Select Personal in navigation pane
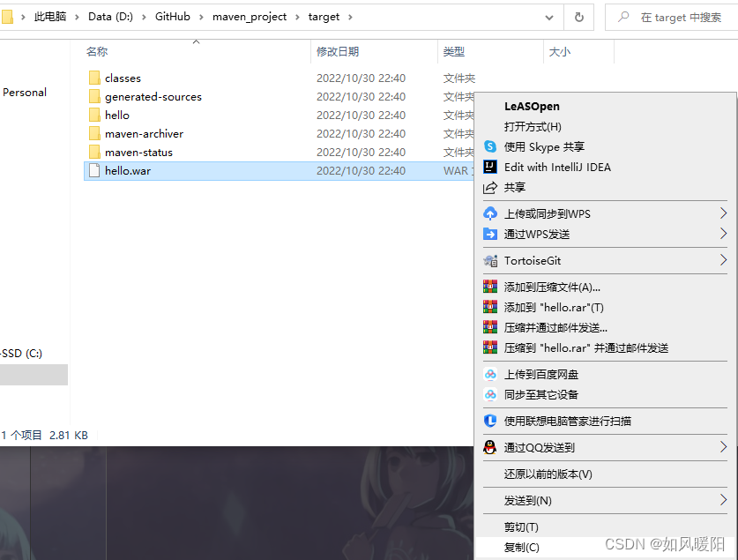The image size is (738, 560). pos(25,93)
